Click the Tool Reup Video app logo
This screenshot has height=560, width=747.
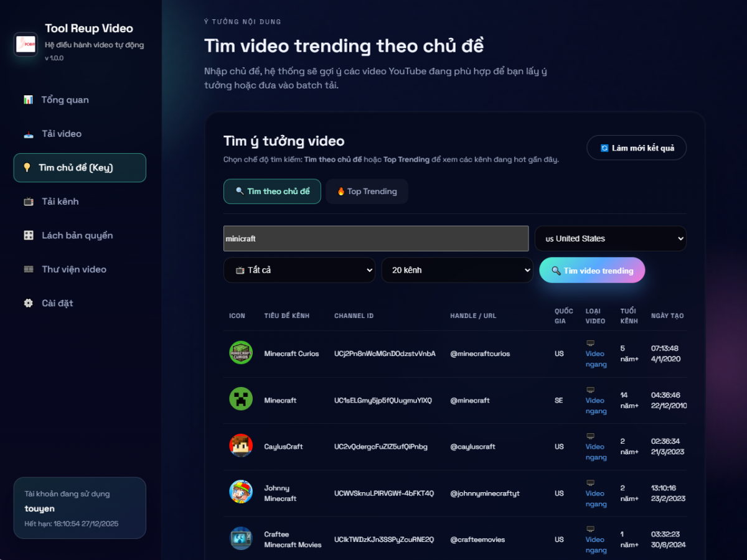26,44
